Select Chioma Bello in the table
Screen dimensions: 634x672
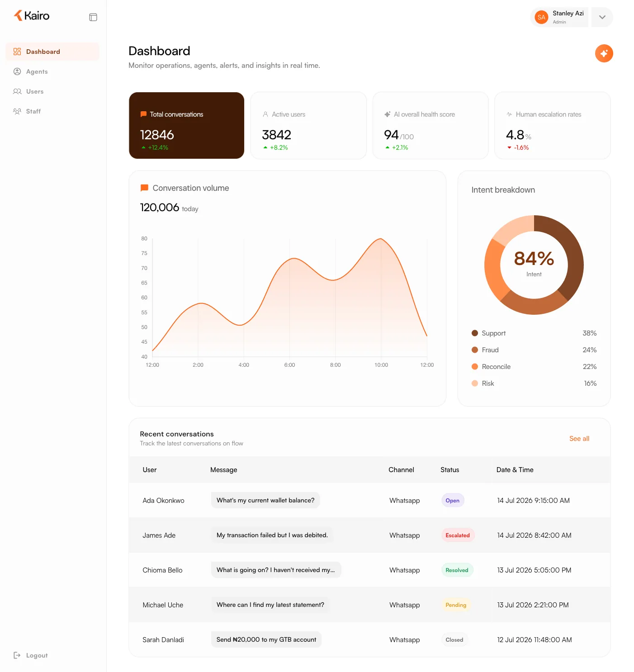pyautogui.click(x=162, y=570)
